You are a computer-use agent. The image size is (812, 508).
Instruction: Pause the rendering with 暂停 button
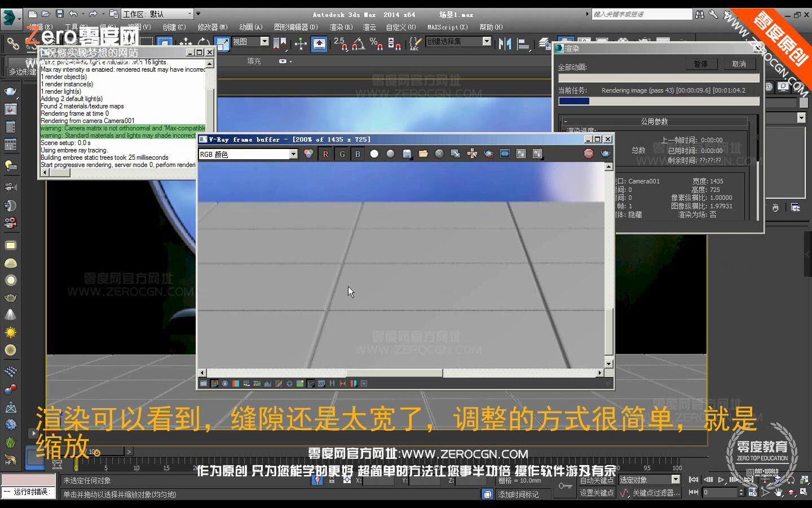pyautogui.click(x=701, y=64)
